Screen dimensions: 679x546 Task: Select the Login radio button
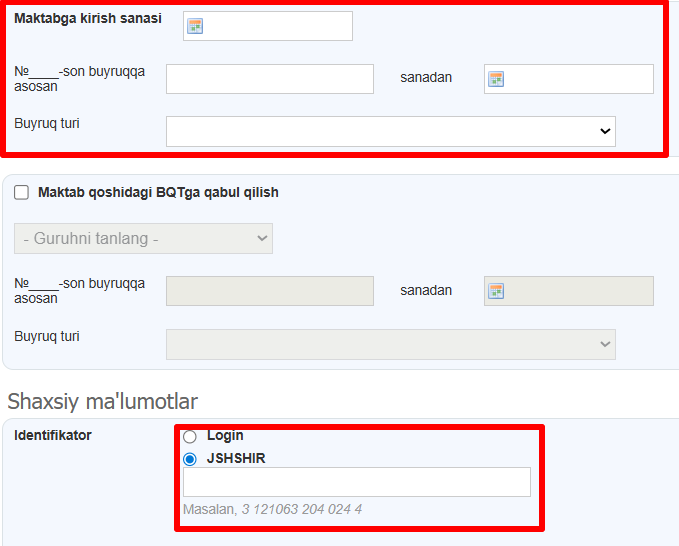click(x=190, y=437)
